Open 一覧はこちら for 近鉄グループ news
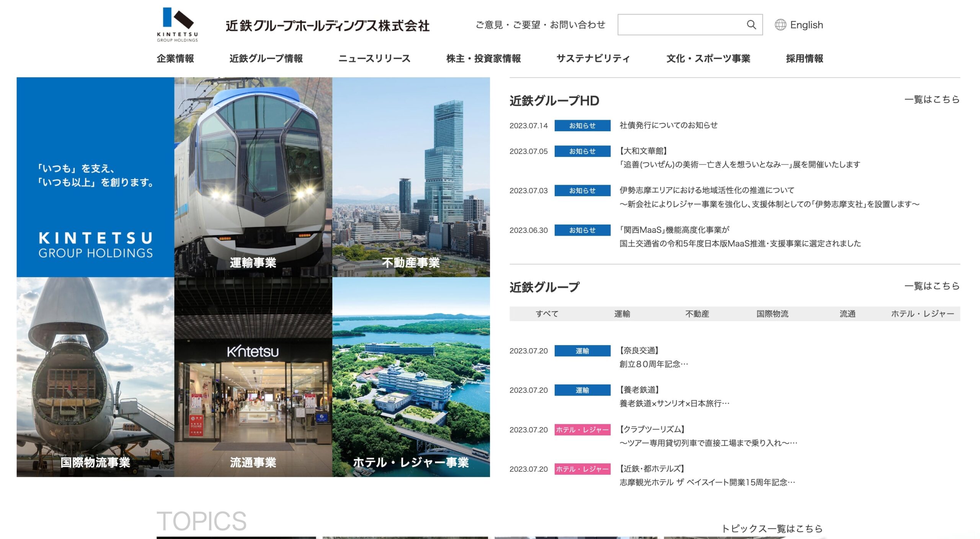980x539 pixels. coord(932,286)
